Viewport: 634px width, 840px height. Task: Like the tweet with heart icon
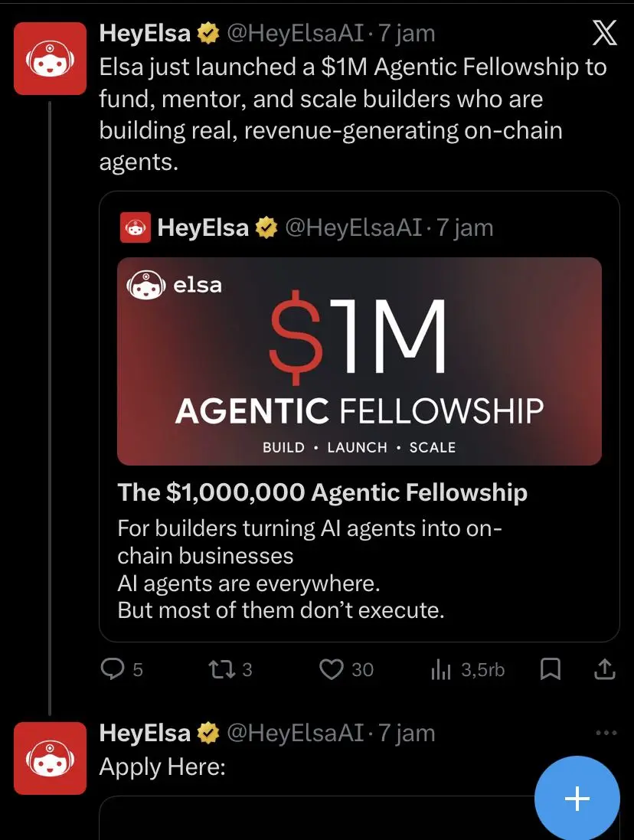click(x=331, y=670)
